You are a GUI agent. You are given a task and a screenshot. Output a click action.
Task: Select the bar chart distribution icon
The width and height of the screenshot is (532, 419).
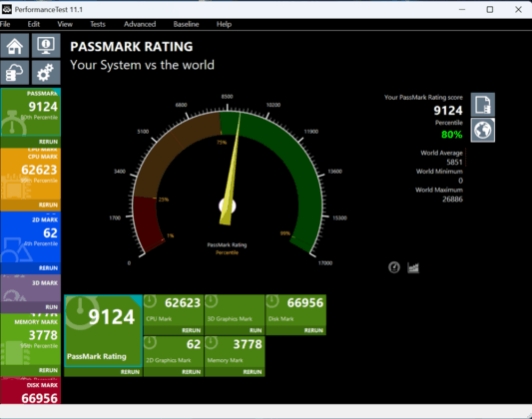pyautogui.click(x=413, y=267)
